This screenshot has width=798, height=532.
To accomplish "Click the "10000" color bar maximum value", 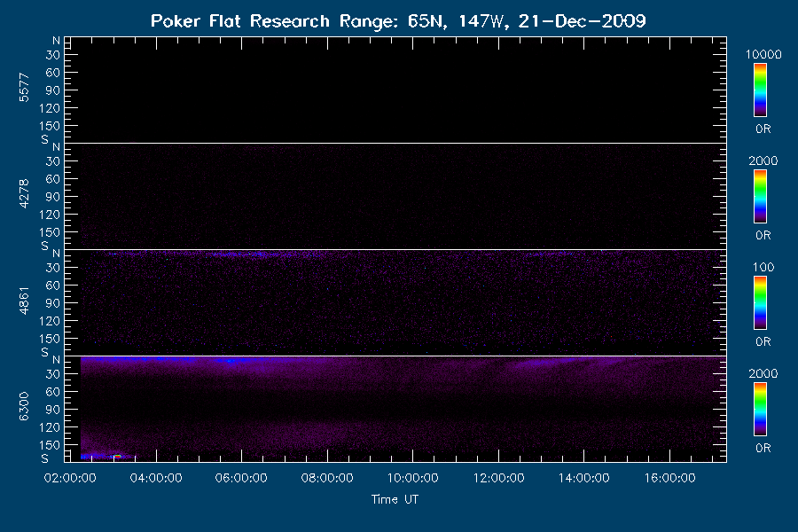I will coord(763,54).
